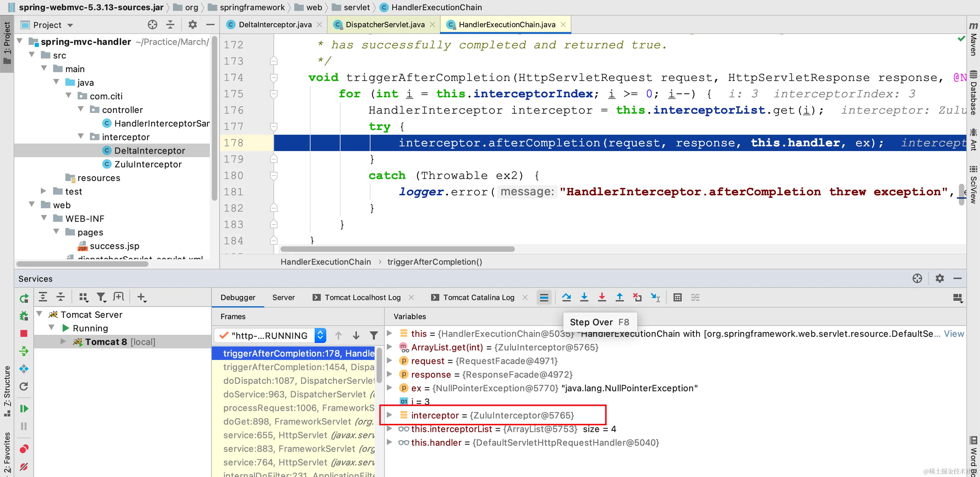Hide the Project panel with minus icon

click(x=210, y=25)
